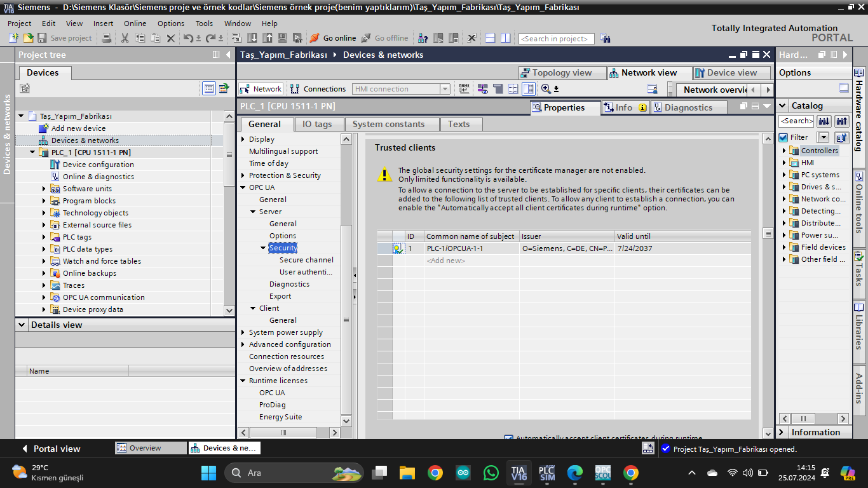The image size is (868, 488).
Task: Click the Open project toolbar icon
Action: [x=28, y=38]
